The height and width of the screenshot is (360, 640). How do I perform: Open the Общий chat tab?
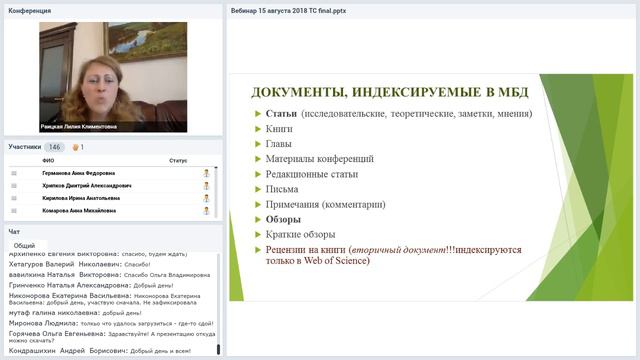(x=24, y=246)
